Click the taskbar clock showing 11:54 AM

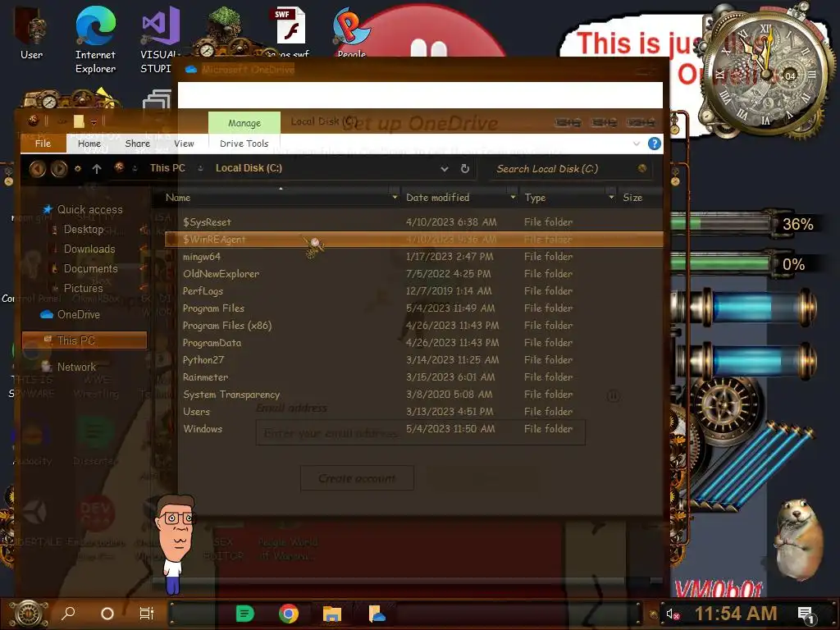(736, 614)
